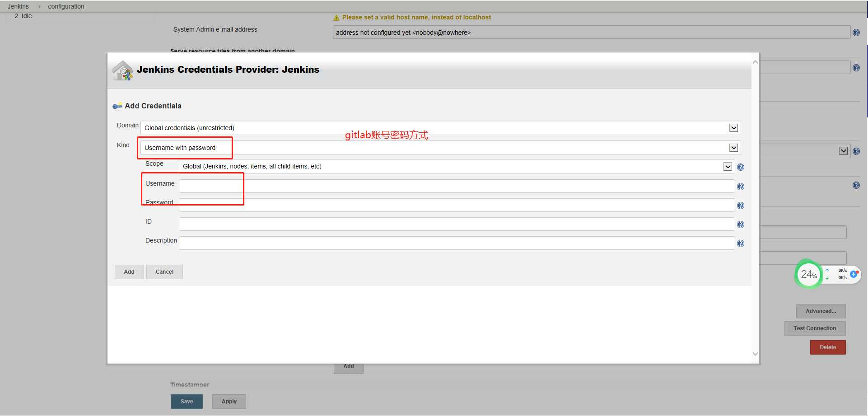Click the Test Connection button
Viewport: 868px width, 416px height.
coord(815,328)
